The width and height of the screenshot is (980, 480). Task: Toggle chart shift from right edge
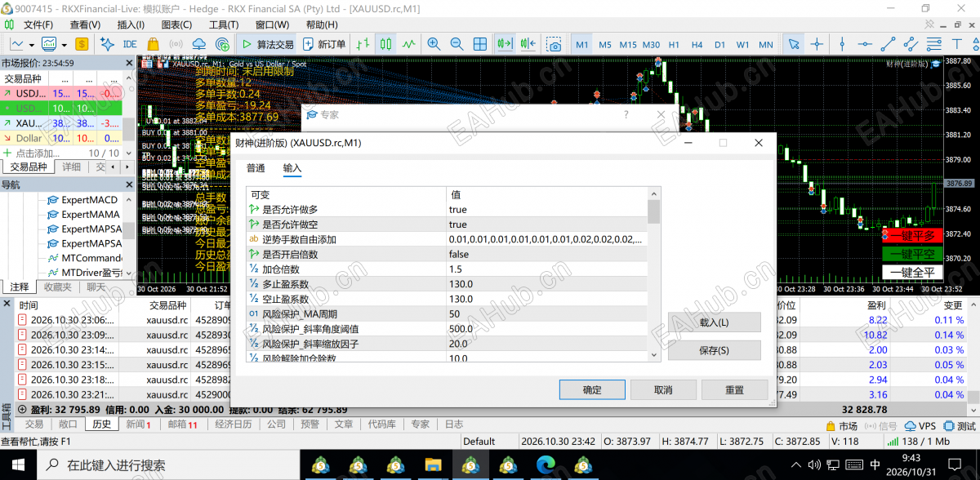coord(528,44)
